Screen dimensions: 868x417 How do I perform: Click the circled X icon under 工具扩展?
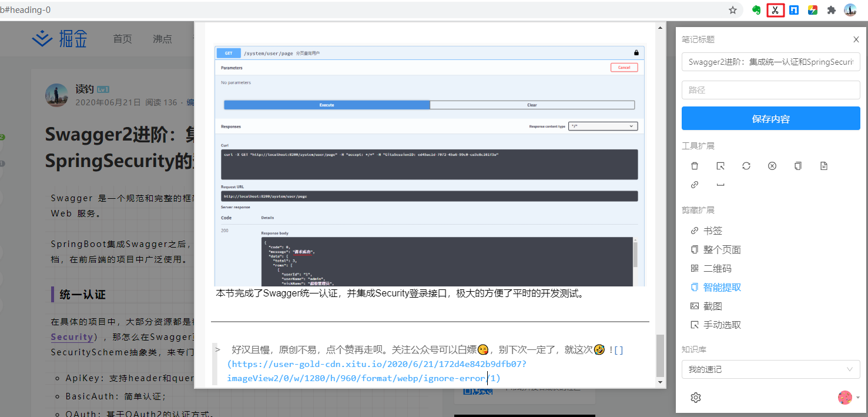[772, 166]
